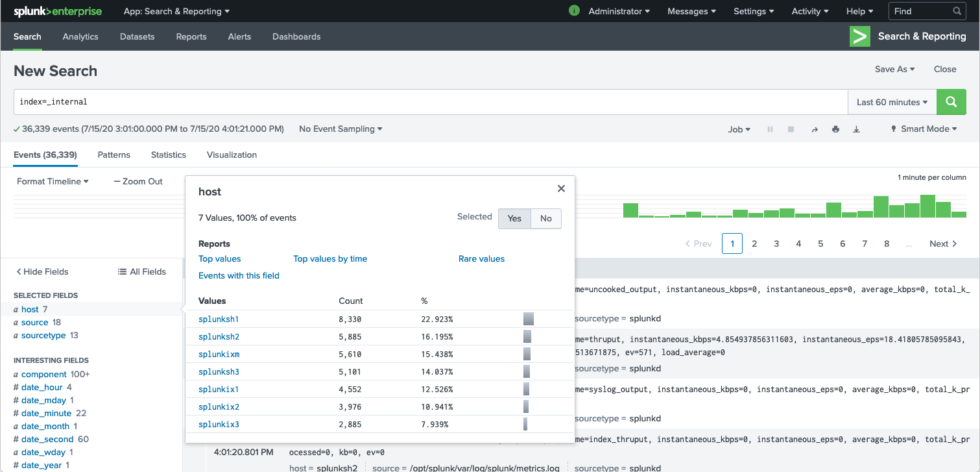The width and height of the screenshot is (980, 472).
Task: Filter by host splunkix2
Action: (x=219, y=407)
